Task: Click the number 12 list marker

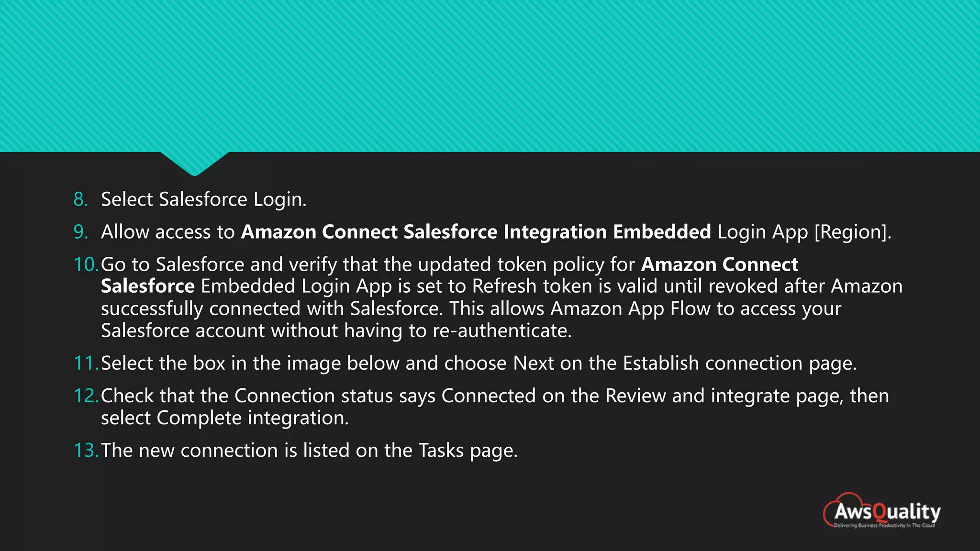Action: [86, 396]
